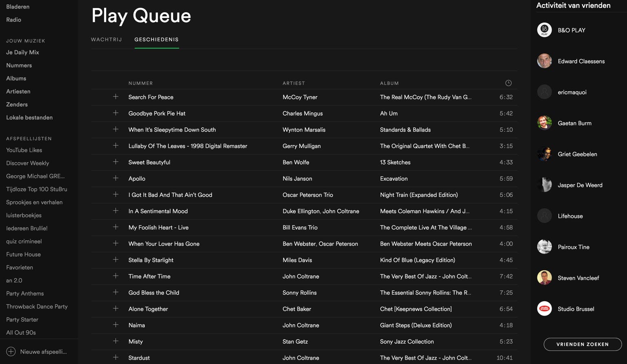Open the Future House playlist
This screenshot has width=627, height=364.
(x=24, y=254)
